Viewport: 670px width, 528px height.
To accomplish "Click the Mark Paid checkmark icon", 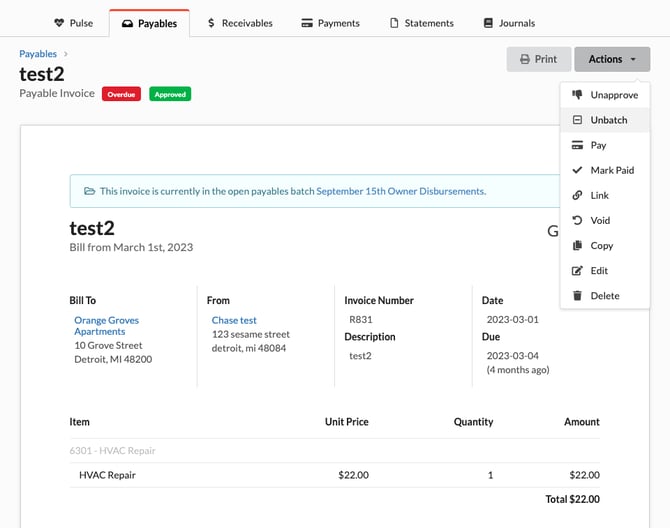I will tap(577, 170).
